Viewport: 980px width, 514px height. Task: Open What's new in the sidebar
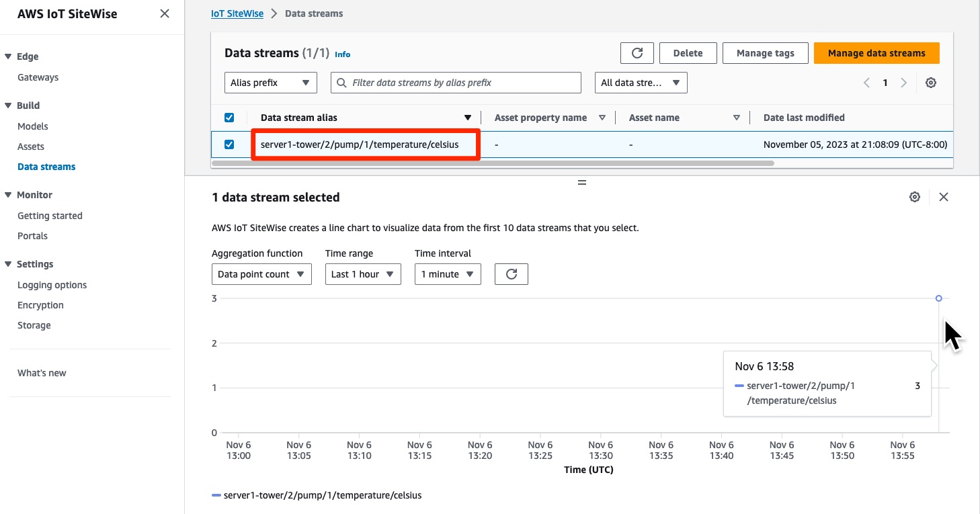(x=42, y=373)
